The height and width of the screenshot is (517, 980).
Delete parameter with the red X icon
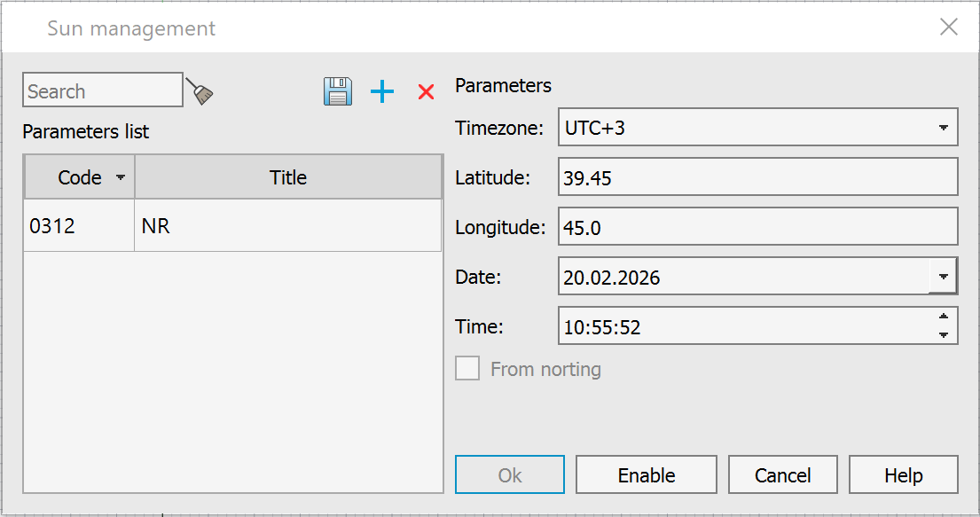point(426,91)
